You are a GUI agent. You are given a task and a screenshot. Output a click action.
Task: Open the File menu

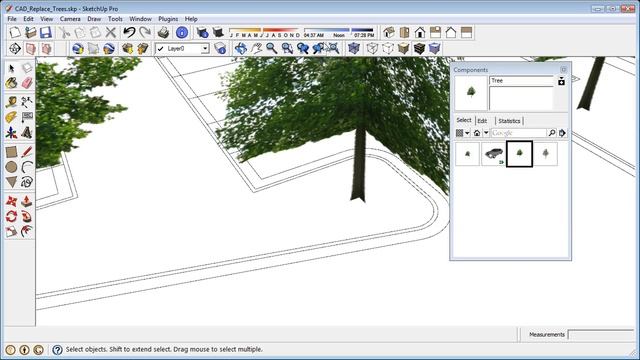(x=12, y=19)
